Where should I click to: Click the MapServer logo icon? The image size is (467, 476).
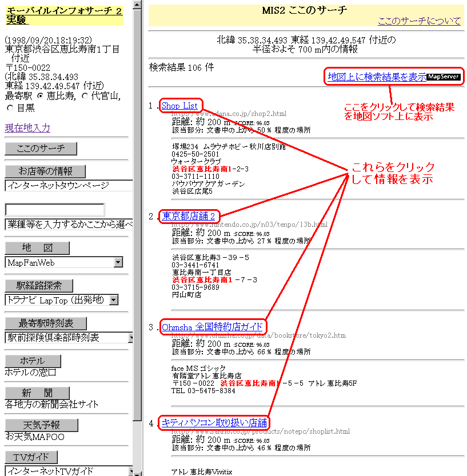point(444,77)
